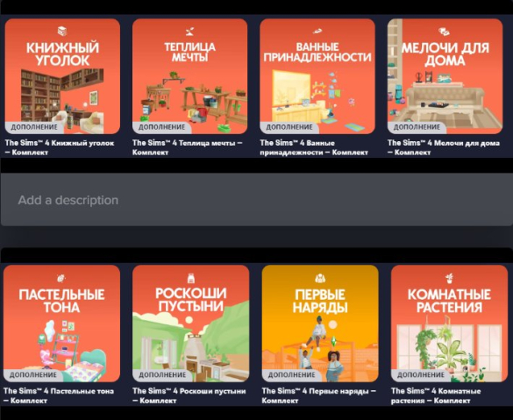Click the potted plant icon above Комнатные растения

pos(449,278)
